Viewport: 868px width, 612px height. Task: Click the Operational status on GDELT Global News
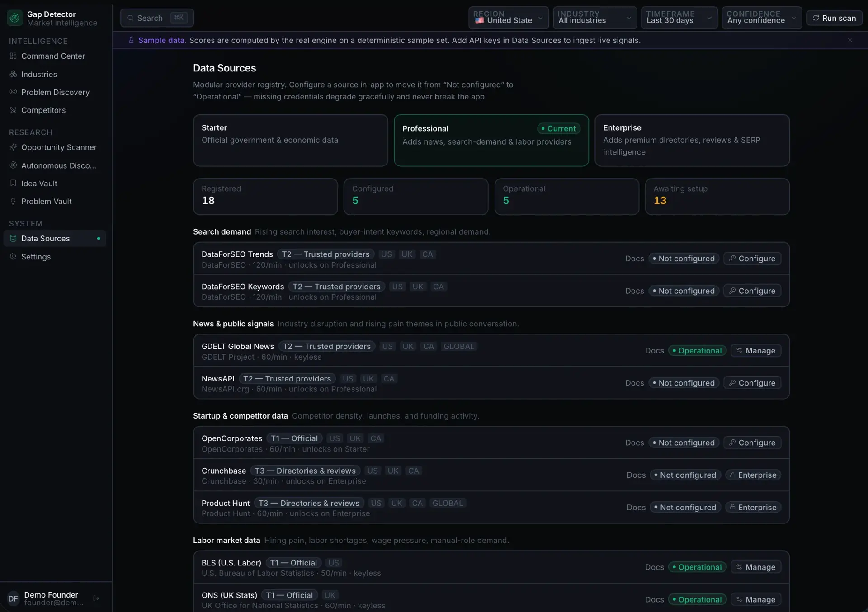(697, 351)
